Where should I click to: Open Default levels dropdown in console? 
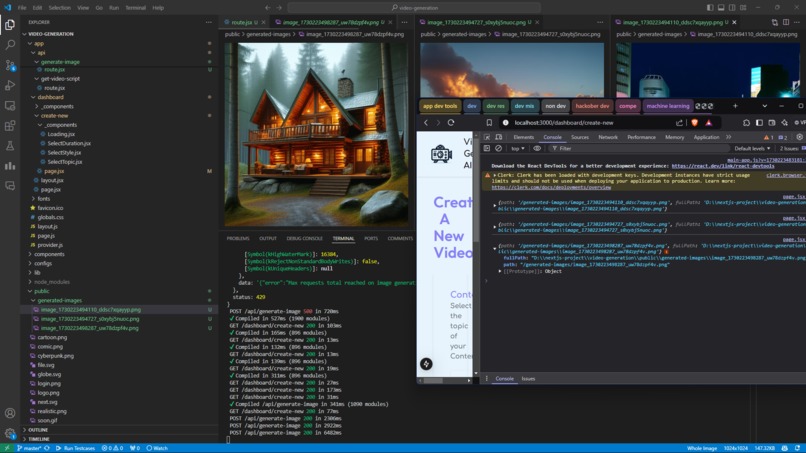pyautogui.click(x=752, y=148)
